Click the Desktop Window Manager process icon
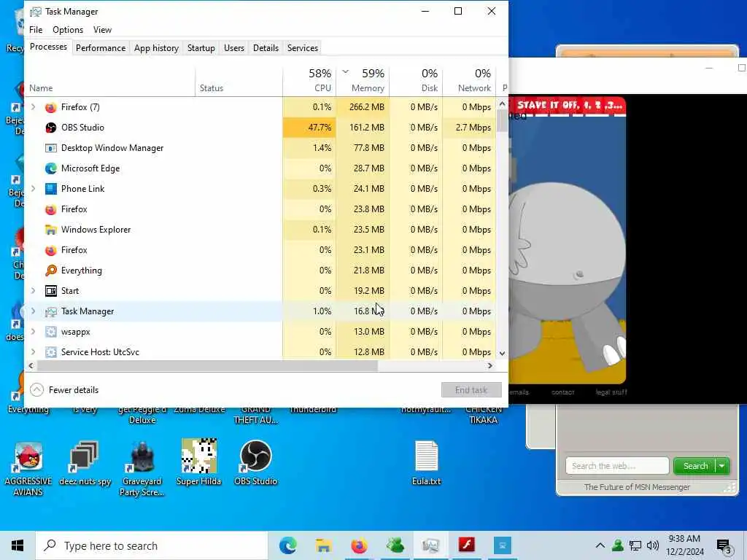The image size is (747, 560). 51,148
